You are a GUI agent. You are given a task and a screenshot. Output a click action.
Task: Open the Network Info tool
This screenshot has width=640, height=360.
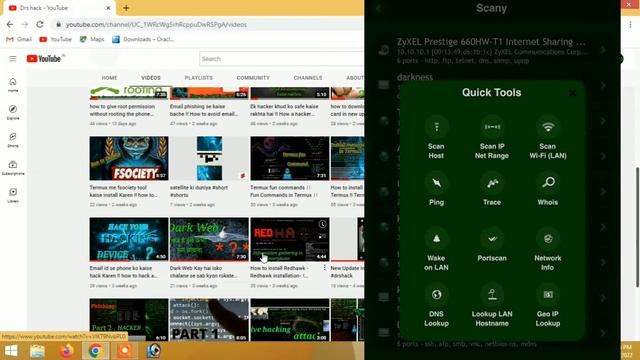pyautogui.click(x=548, y=250)
